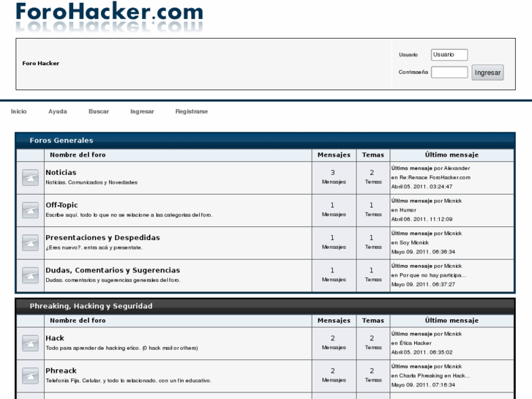Open the Humor last message
Screen dimensions: 532x399
[408, 210]
